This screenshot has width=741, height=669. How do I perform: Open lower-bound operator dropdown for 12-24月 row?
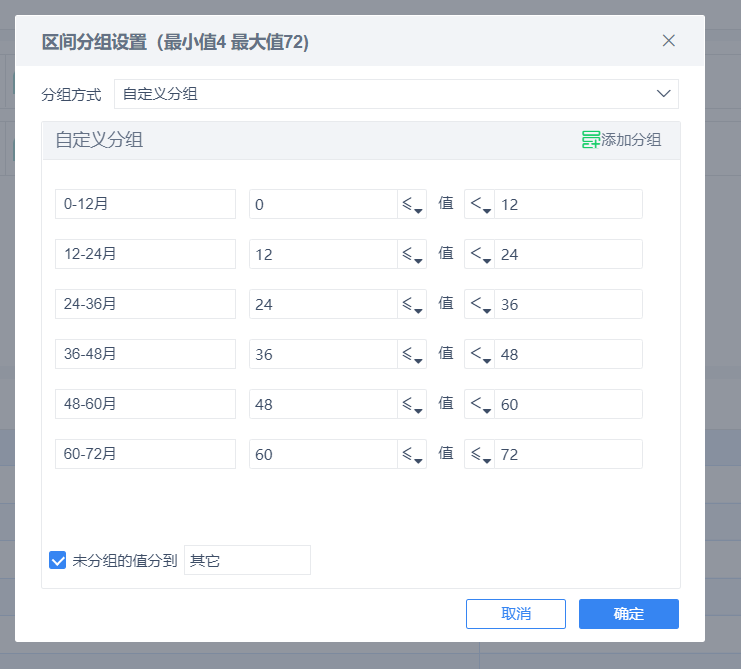coord(412,254)
